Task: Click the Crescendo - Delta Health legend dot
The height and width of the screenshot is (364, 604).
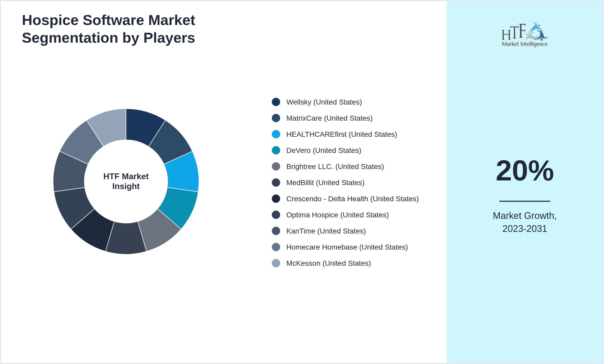Action: (276, 199)
